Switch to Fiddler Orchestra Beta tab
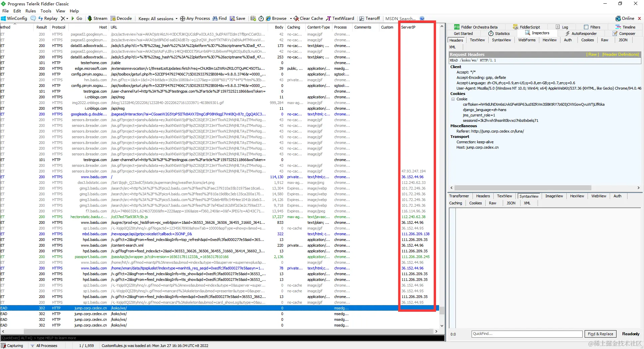 pyautogui.click(x=476, y=27)
